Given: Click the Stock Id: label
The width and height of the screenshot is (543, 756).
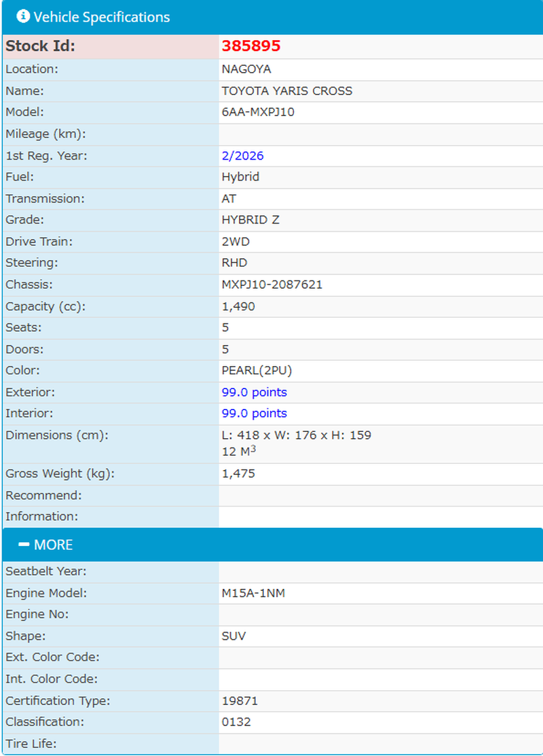Looking at the screenshot, I should 41,46.
